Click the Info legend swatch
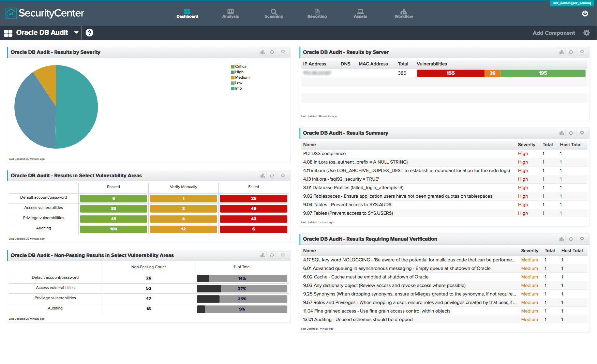This screenshot has width=597, height=364. [x=233, y=89]
